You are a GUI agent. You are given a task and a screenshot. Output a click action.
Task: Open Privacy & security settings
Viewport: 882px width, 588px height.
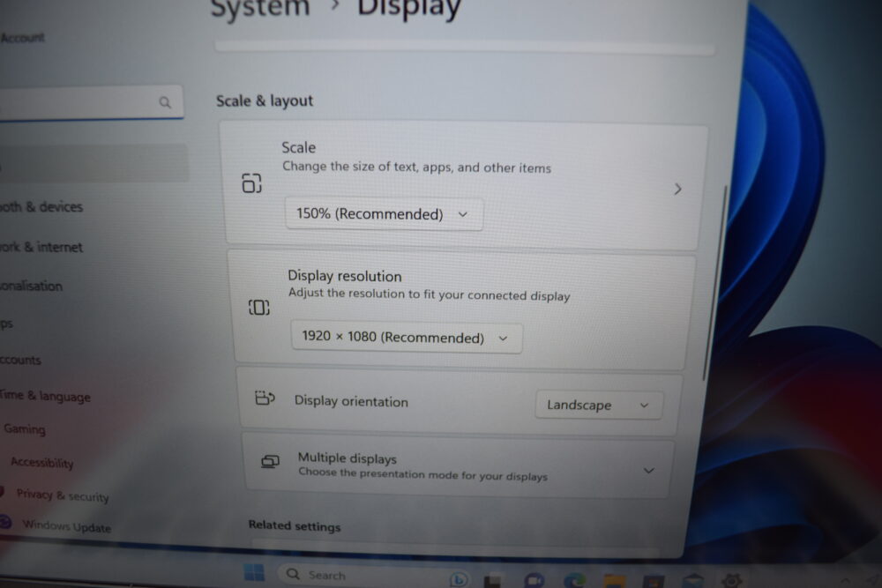(x=63, y=495)
